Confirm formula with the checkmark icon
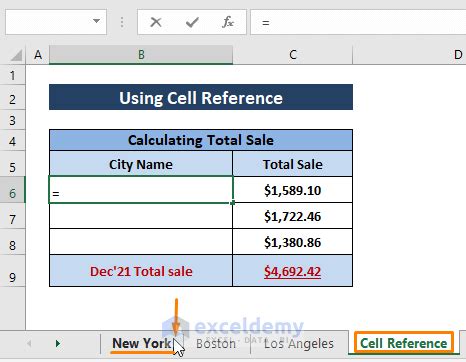This screenshot has height=362, width=466. [192, 22]
